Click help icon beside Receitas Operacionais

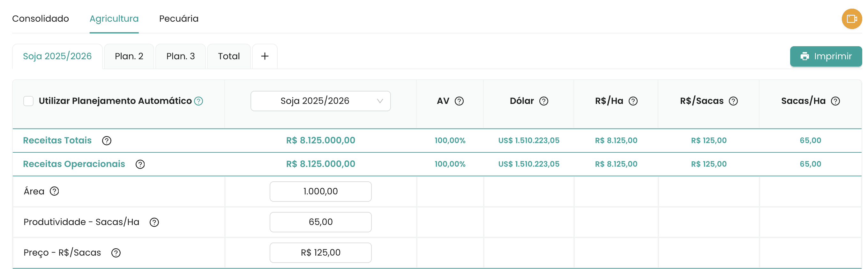[x=140, y=164]
